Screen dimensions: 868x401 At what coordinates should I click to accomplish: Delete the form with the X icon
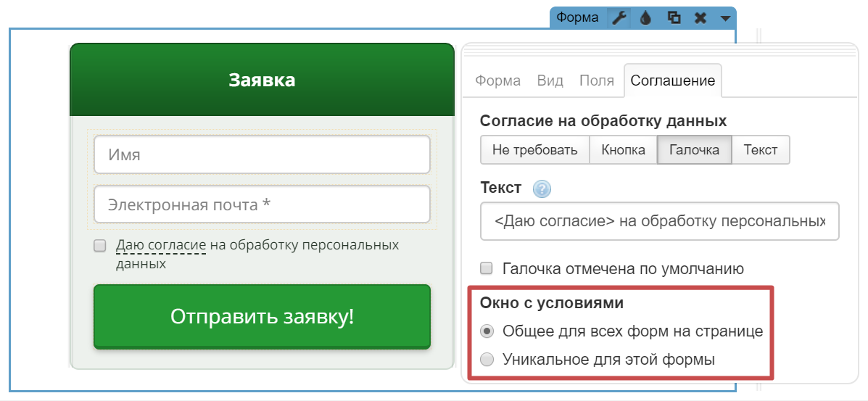[x=700, y=18]
